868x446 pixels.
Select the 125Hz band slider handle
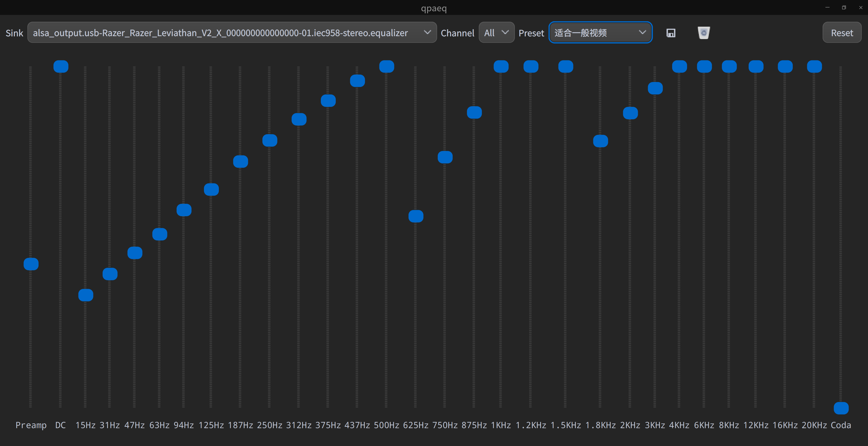tap(211, 190)
